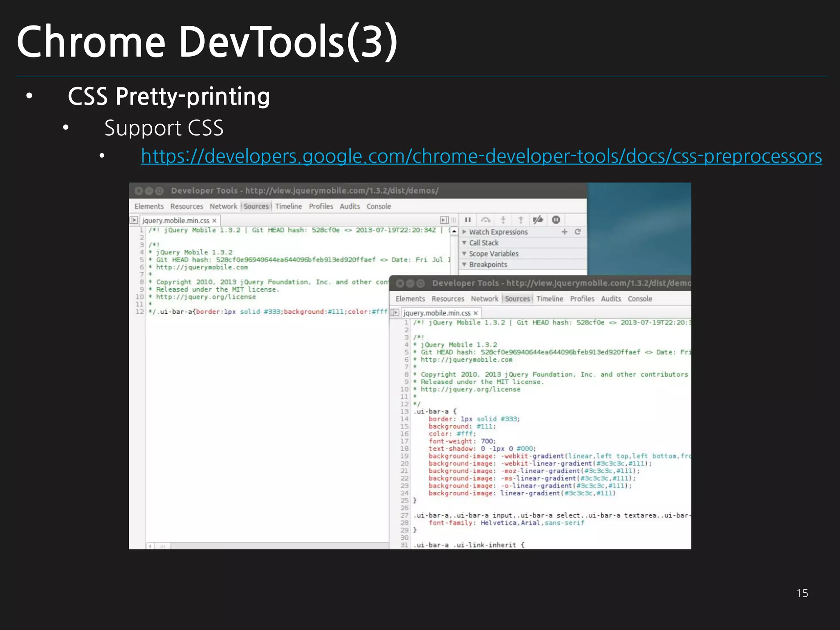The height and width of the screenshot is (630, 840).
Task: Refresh the watch expressions
Action: click(577, 232)
